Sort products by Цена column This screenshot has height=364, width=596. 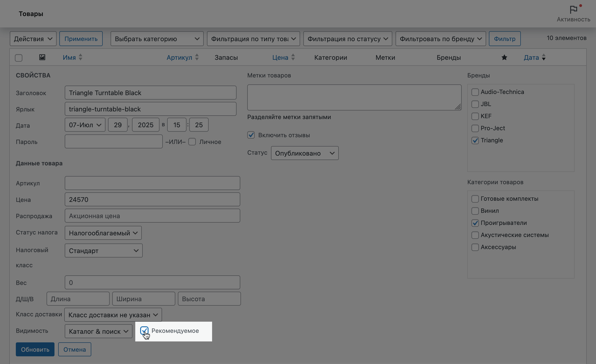280,57
